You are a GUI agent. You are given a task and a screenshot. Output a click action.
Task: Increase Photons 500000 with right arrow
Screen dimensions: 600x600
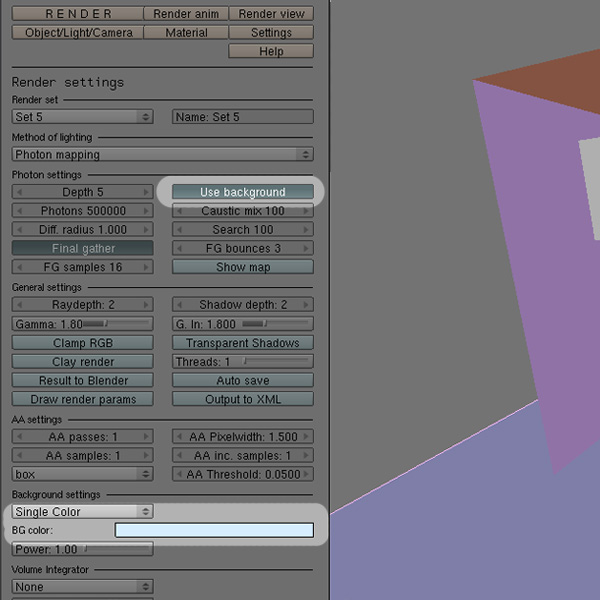pos(146,210)
